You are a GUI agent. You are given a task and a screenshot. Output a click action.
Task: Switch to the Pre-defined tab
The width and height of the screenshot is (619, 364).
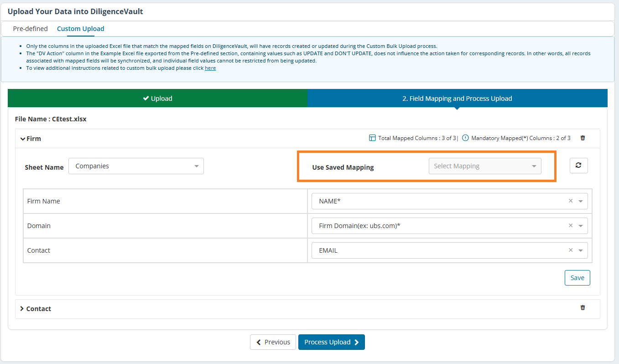[30, 29]
